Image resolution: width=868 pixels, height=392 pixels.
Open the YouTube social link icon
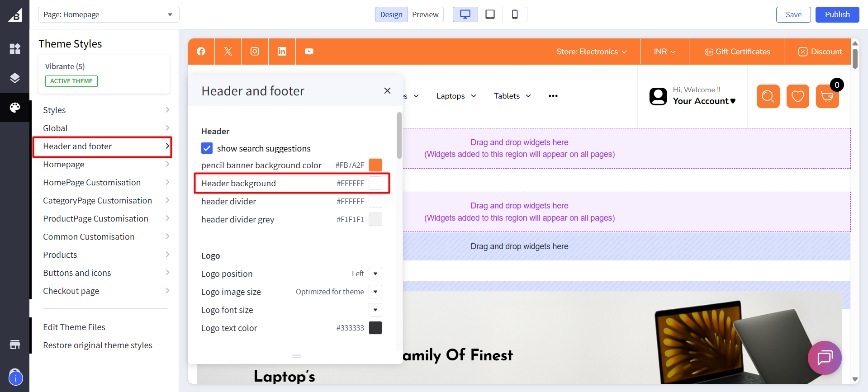(309, 52)
